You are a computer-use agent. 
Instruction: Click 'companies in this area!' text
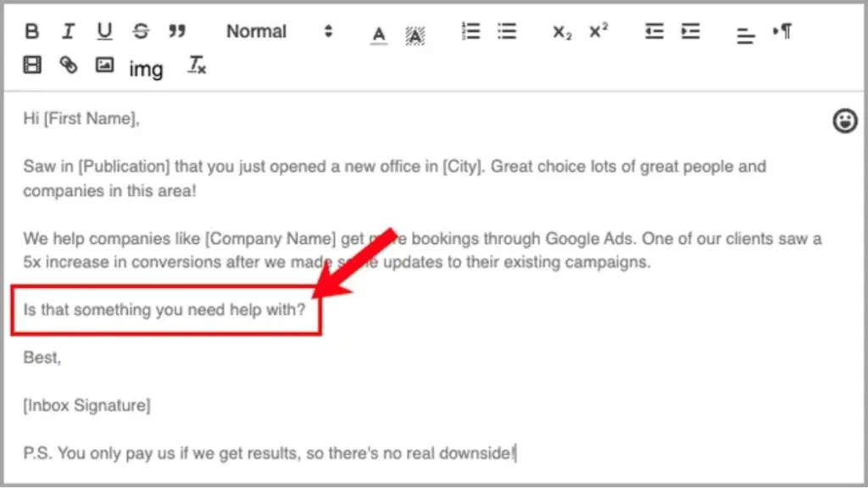[109, 191]
